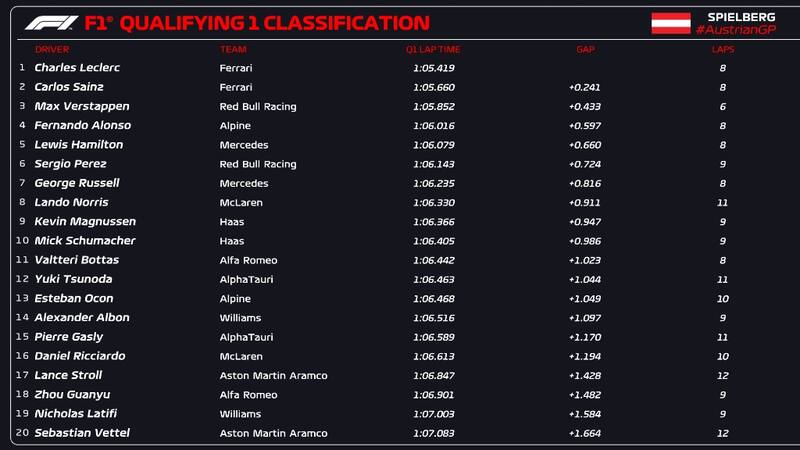Click the TEAM column header
The height and width of the screenshot is (450, 800).
233,49
